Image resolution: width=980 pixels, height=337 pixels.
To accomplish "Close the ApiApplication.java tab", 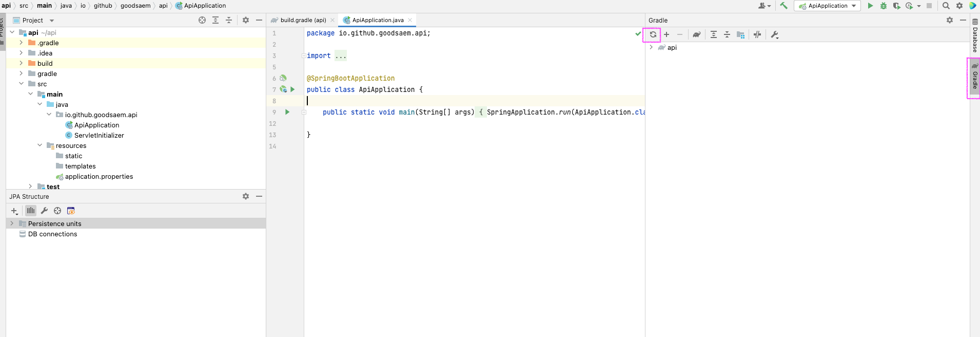I will tap(410, 20).
